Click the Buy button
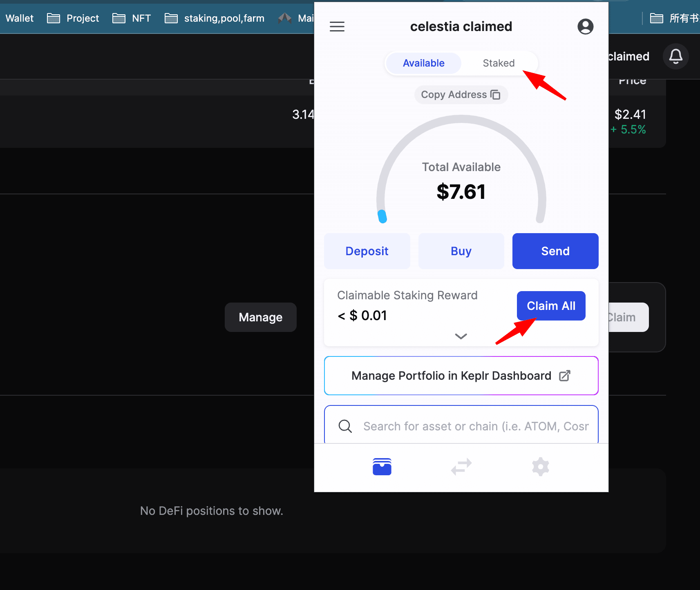Image resolution: width=700 pixels, height=590 pixels. (x=461, y=251)
